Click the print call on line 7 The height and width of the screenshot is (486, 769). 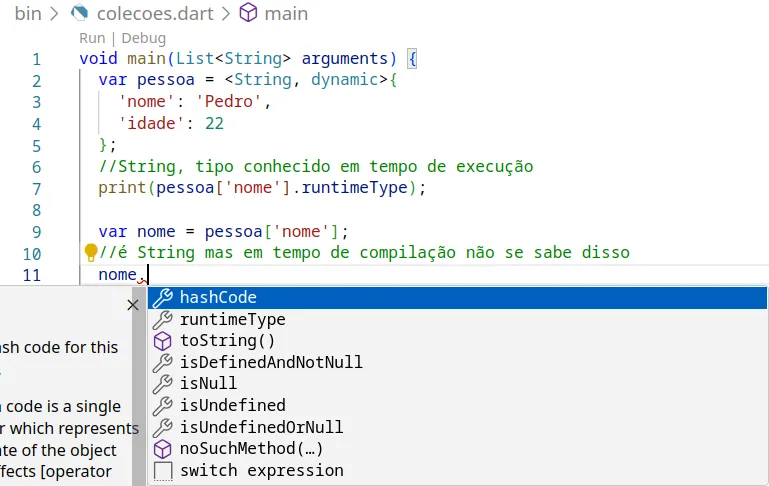122,188
